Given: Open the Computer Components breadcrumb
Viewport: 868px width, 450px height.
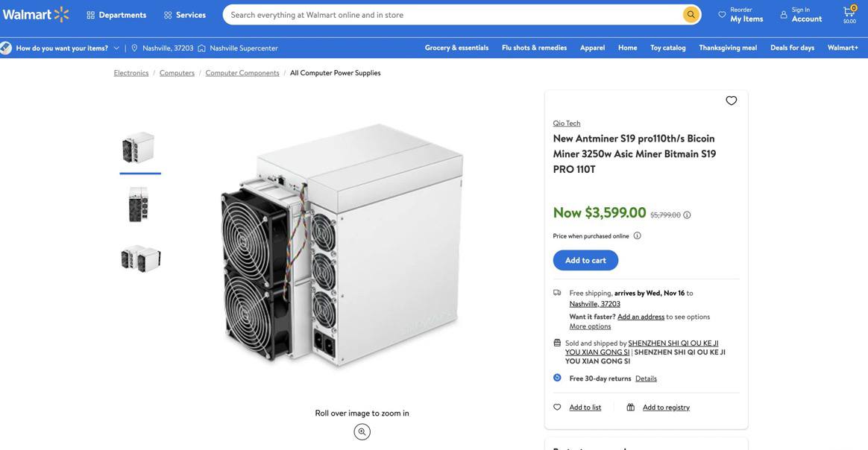Looking at the screenshot, I should 242,73.
